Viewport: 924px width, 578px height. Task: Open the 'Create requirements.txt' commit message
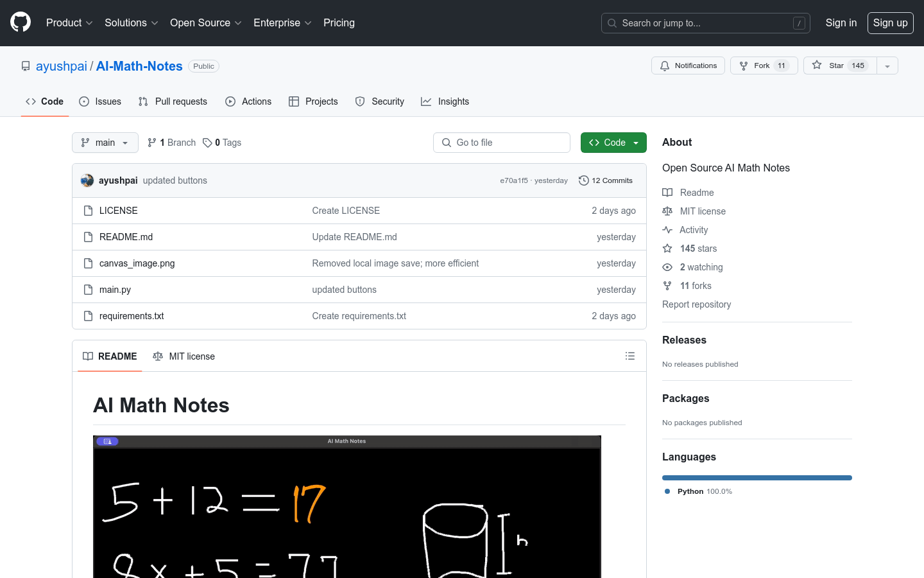click(359, 316)
